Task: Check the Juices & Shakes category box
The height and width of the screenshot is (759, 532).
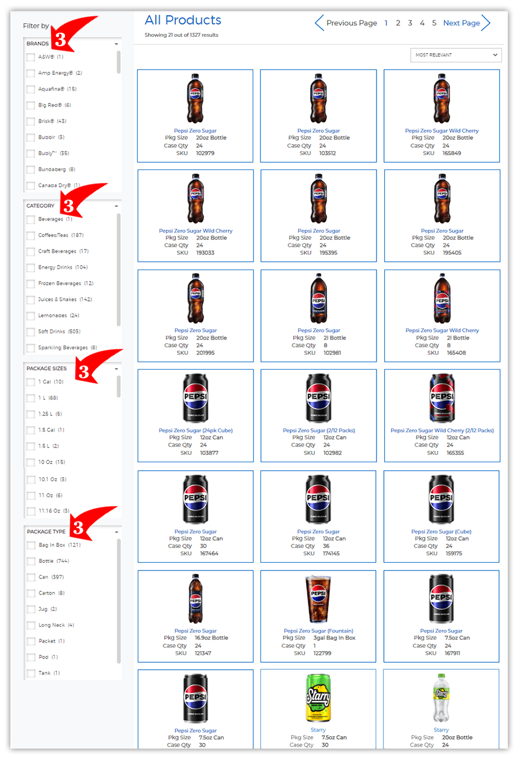Action: pos(31,300)
